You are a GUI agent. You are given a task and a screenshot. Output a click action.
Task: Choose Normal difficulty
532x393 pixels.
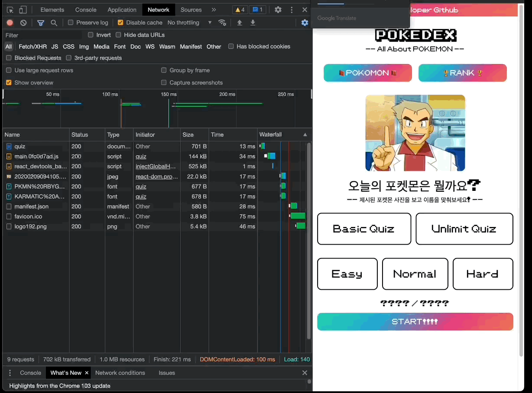tap(415, 274)
